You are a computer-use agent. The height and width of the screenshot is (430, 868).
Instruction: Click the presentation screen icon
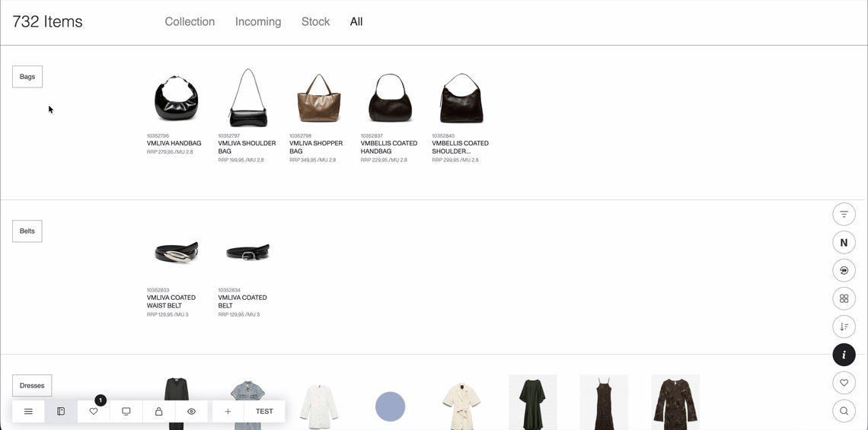click(x=126, y=412)
